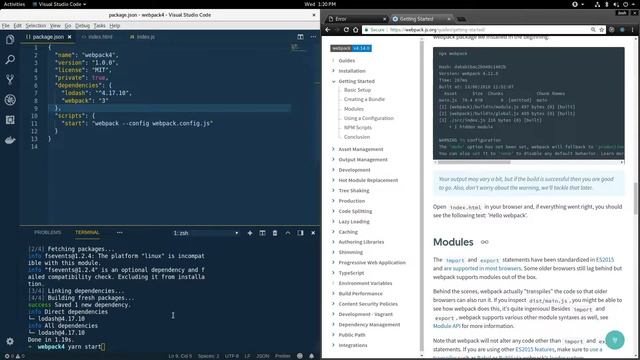Open the Module API link
Viewport: 640px width, 360px height.
click(x=447, y=326)
